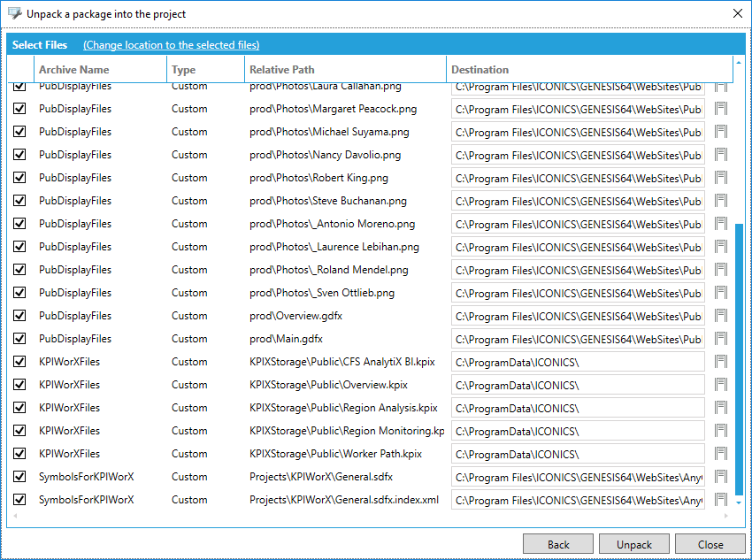Toggle checkbox for Region Monitoring kpix file
Screen dimensions: 752x560
coord(19,431)
